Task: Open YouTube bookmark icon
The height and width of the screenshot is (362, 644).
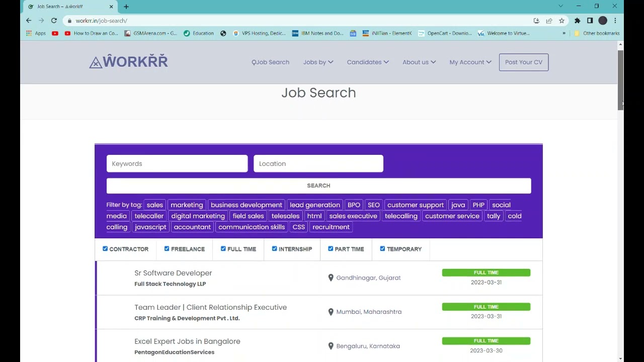Action: (55, 33)
